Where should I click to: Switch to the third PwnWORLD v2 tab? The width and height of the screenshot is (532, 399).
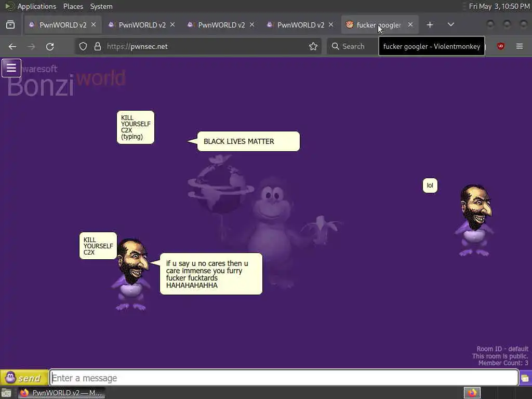(221, 25)
